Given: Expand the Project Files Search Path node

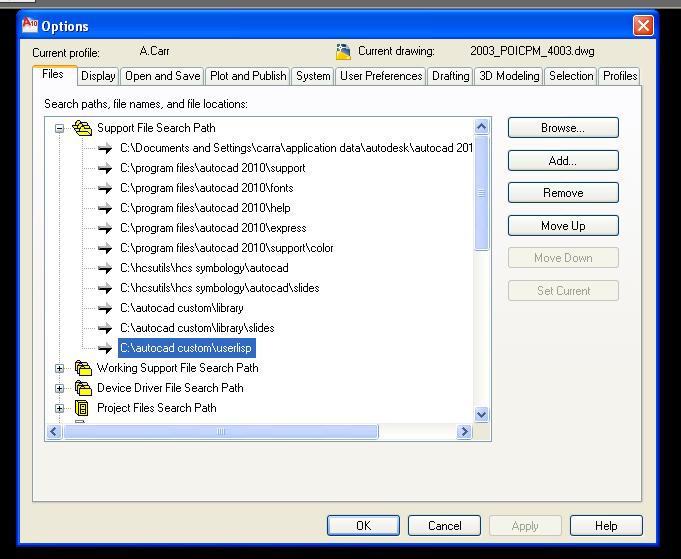Looking at the screenshot, I should [60, 408].
